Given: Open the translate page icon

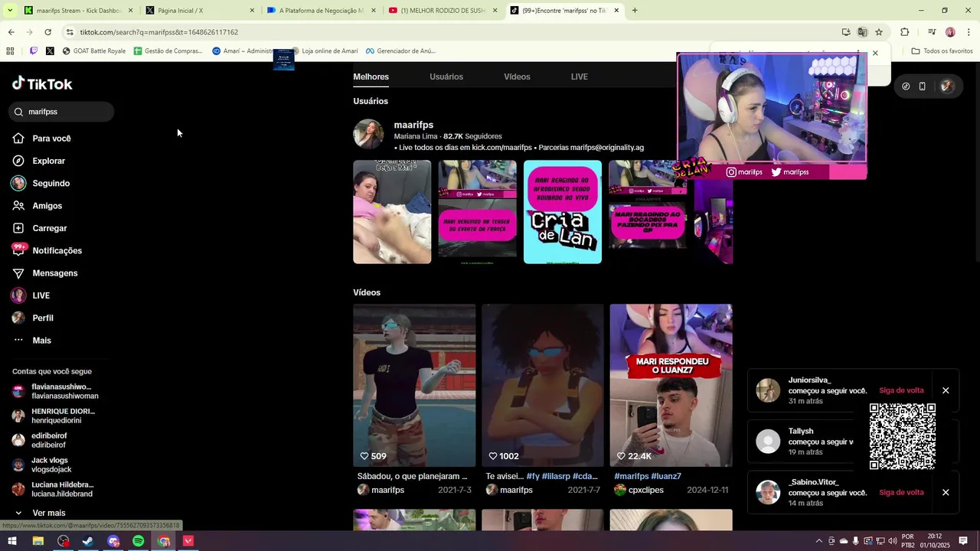Looking at the screenshot, I should point(862,32).
